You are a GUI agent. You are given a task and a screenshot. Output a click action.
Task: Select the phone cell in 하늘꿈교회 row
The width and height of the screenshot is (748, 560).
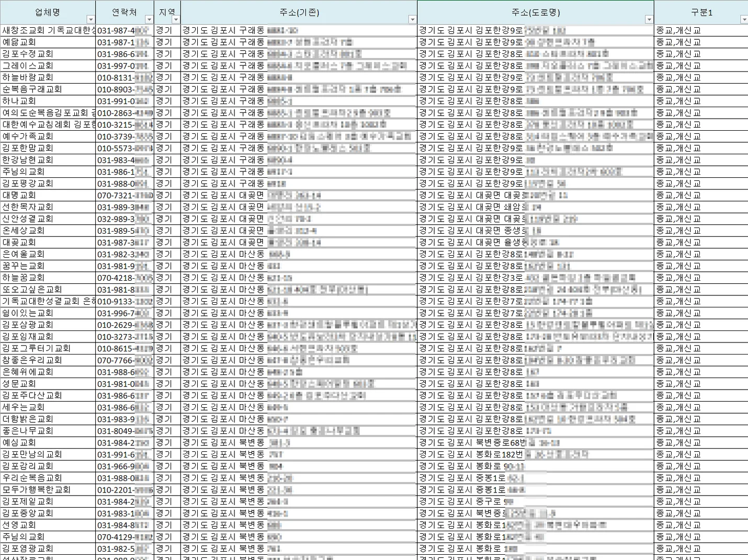[x=124, y=278]
